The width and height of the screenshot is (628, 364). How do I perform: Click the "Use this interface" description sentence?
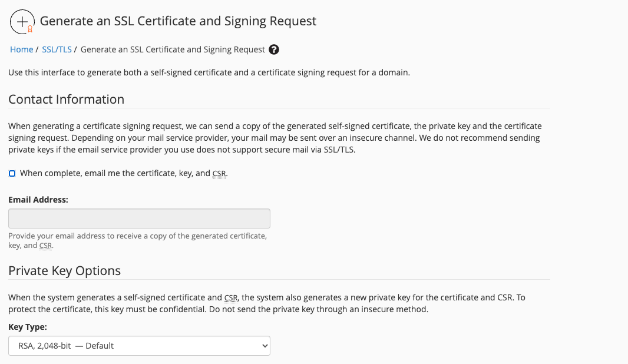[x=209, y=72]
